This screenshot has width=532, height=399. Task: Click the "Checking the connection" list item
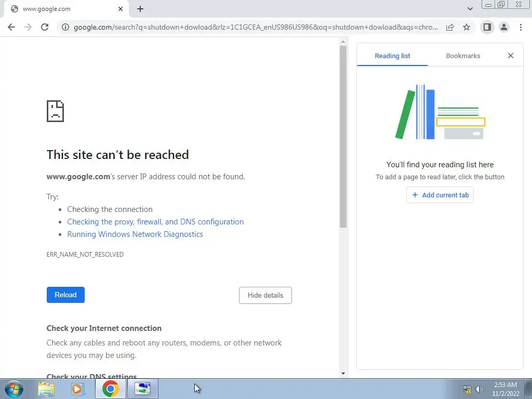110,209
